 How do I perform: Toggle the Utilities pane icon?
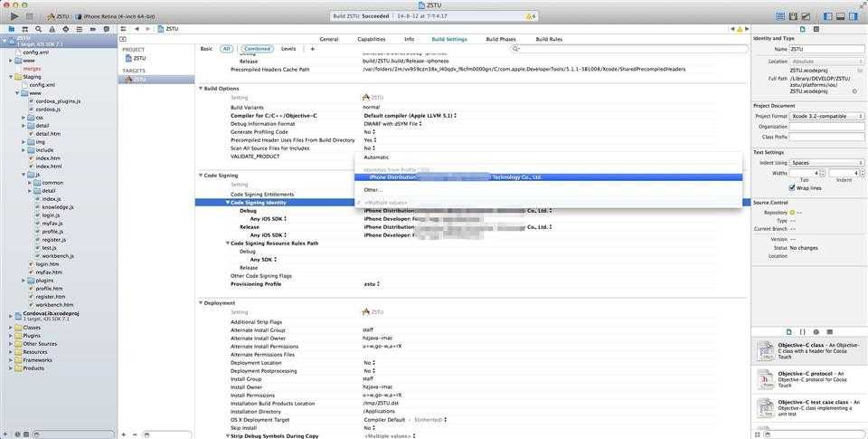coord(854,16)
